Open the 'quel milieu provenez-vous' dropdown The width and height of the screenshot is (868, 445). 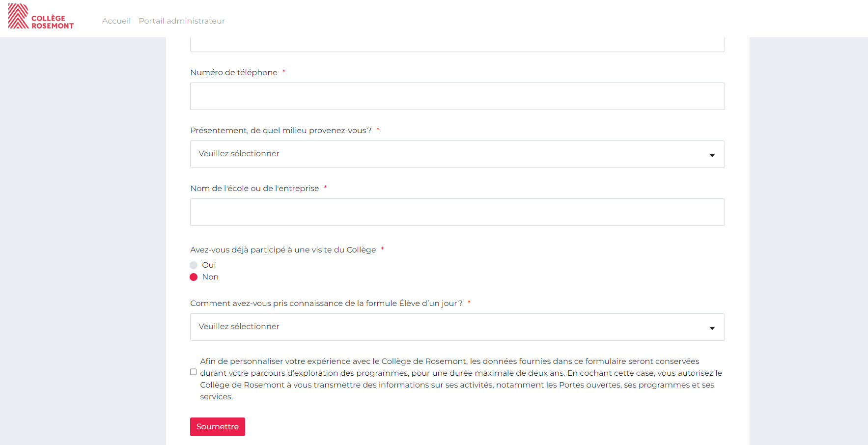coord(457,154)
